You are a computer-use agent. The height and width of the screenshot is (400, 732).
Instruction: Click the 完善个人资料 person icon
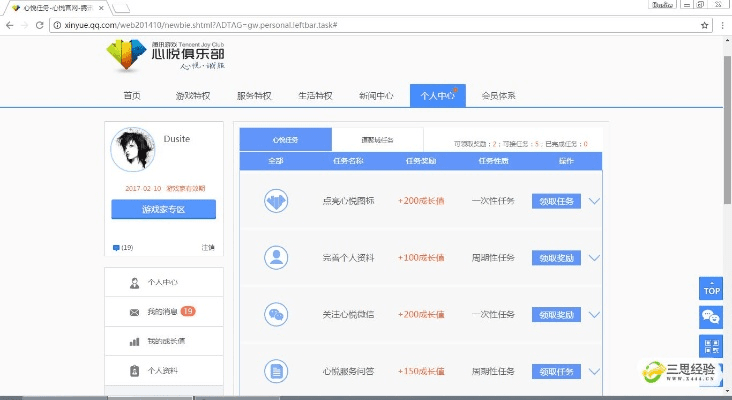(x=276, y=258)
